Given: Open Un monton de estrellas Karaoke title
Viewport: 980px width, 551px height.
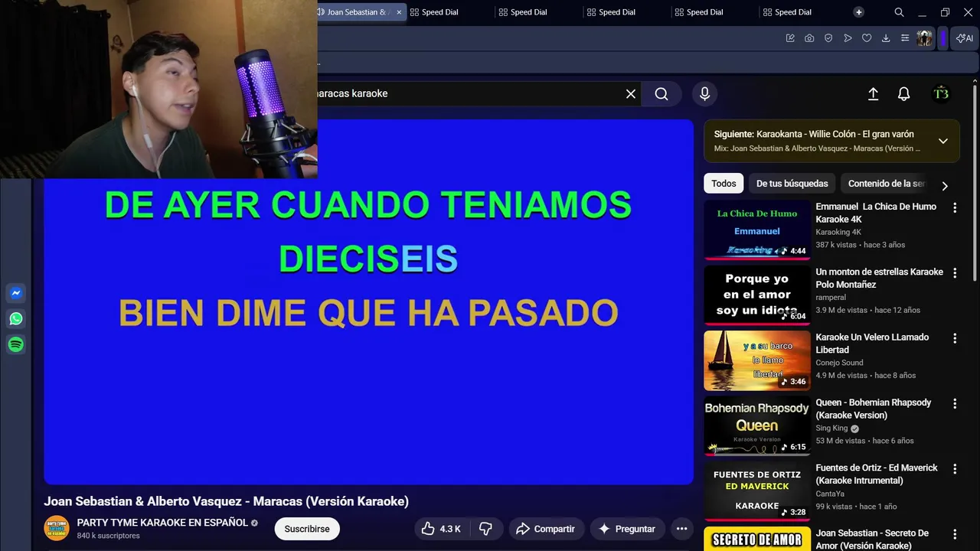Looking at the screenshot, I should click(879, 278).
